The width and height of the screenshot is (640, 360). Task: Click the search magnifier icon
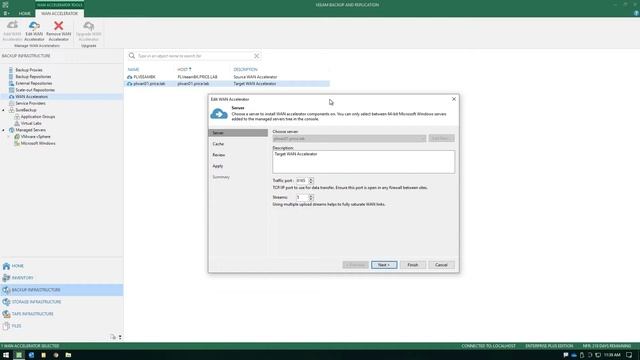point(131,56)
